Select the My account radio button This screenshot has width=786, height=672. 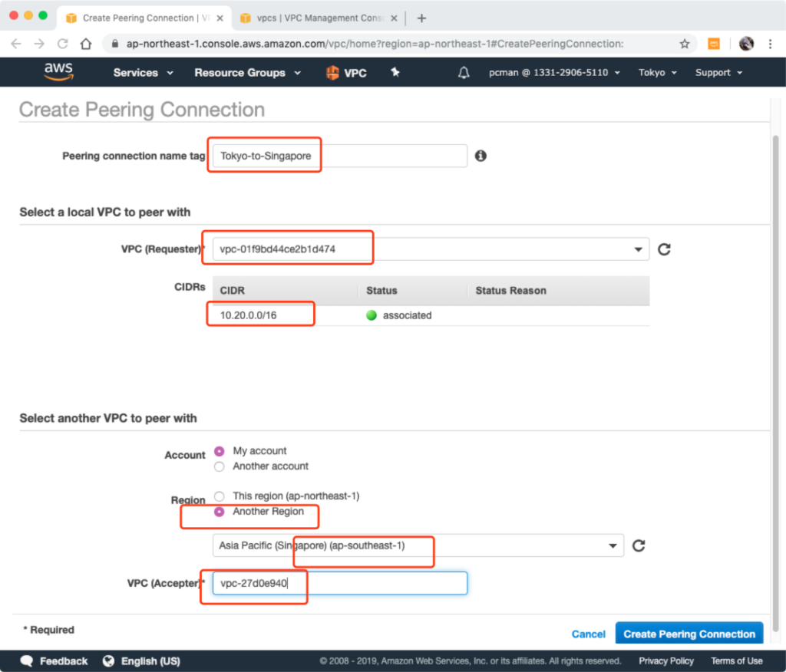pos(219,451)
